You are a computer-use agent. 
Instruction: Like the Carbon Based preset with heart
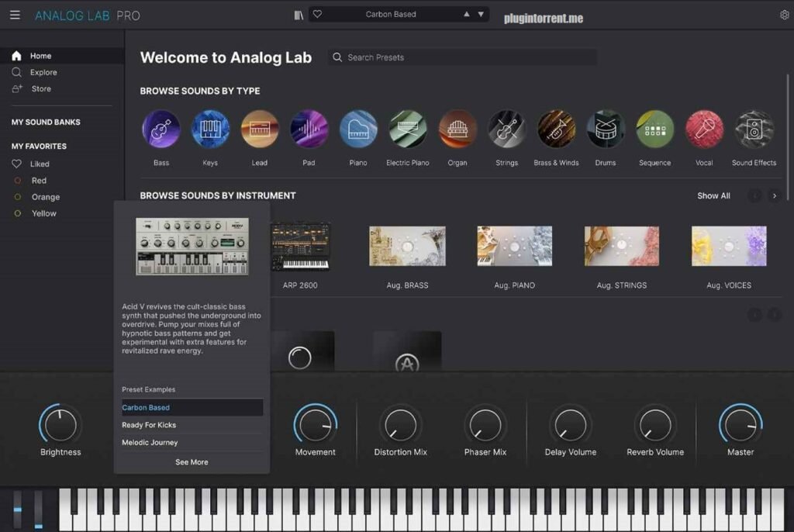pos(317,14)
